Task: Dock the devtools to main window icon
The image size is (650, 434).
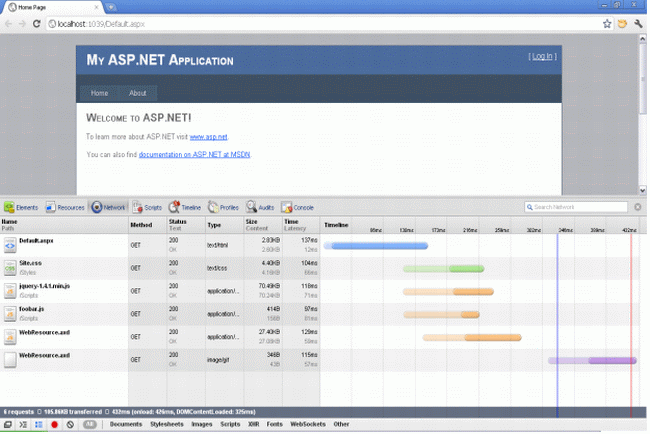Action: click(7, 424)
